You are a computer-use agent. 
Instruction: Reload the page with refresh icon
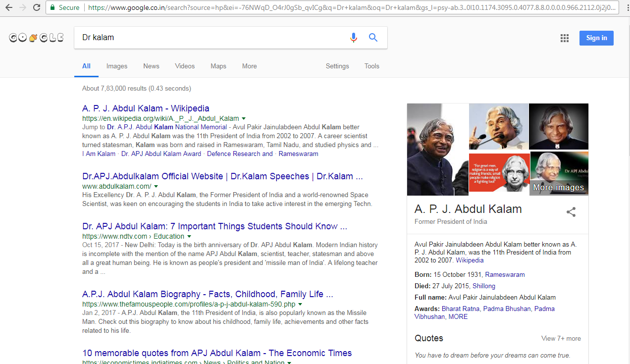[x=37, y=7]
